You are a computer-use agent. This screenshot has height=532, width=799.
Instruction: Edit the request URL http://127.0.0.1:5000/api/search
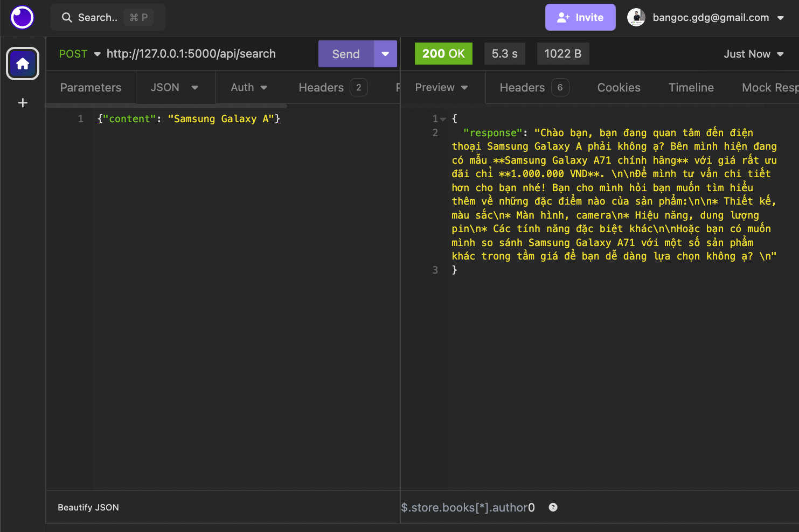pyautogui.click(x=191, y=54)
